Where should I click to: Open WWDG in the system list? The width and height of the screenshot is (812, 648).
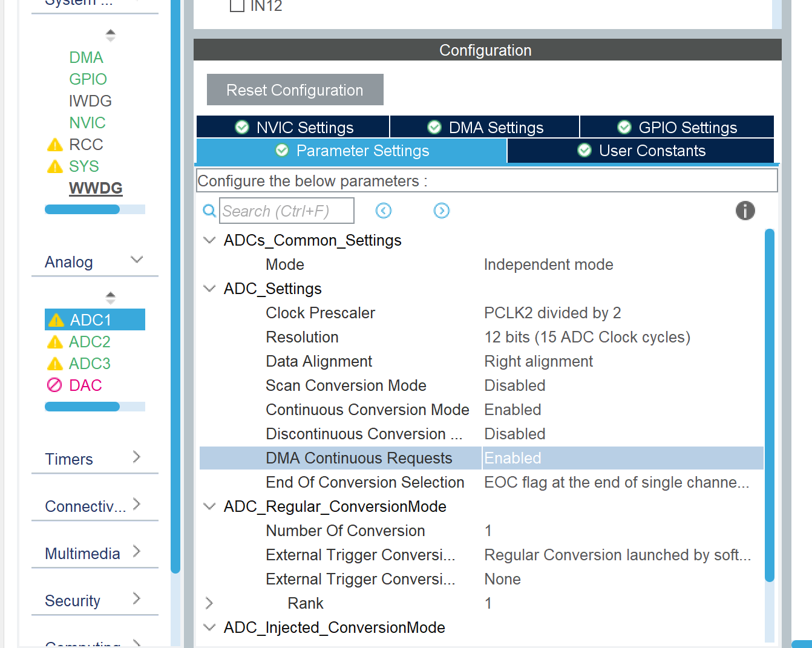[x=96, y=188]
